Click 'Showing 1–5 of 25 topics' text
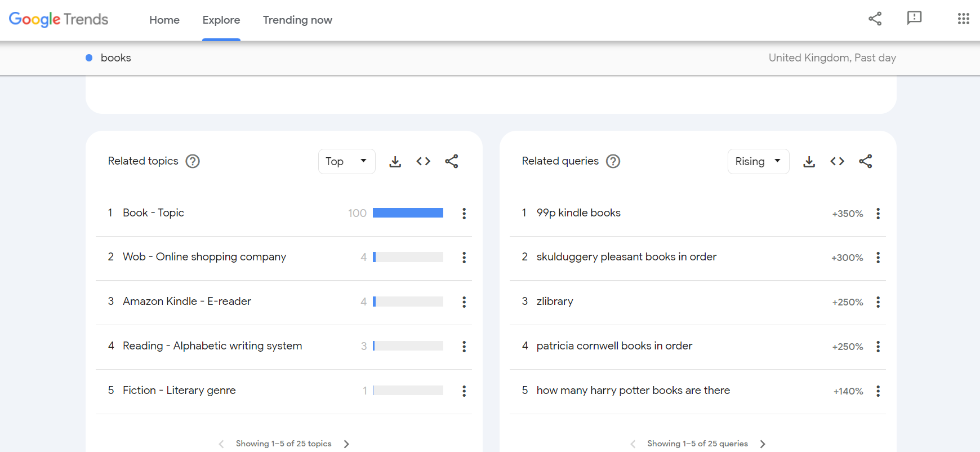980x452 pixels. [x=284, y=444]
